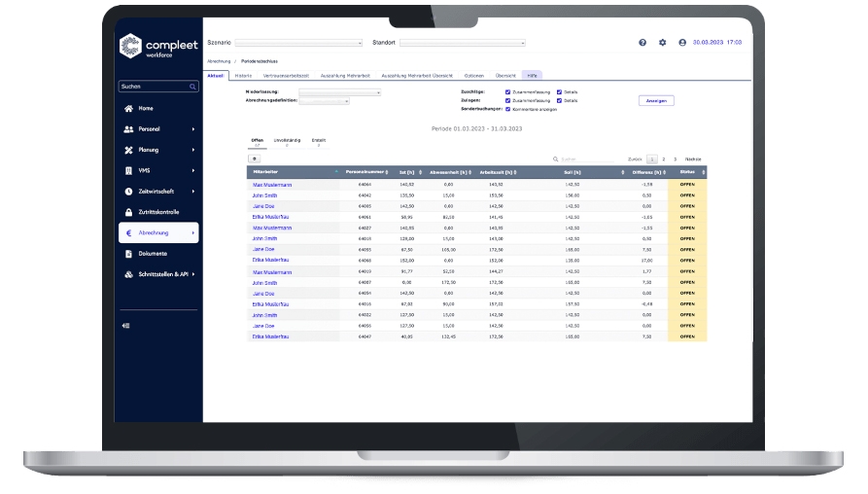
Task: Open the Abrechnungsdefinition dropdown
Action: [x=324, y=101]
